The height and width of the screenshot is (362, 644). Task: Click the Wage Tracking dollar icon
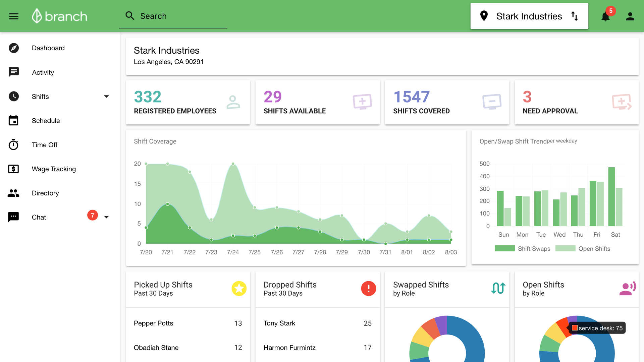point(13,169)
